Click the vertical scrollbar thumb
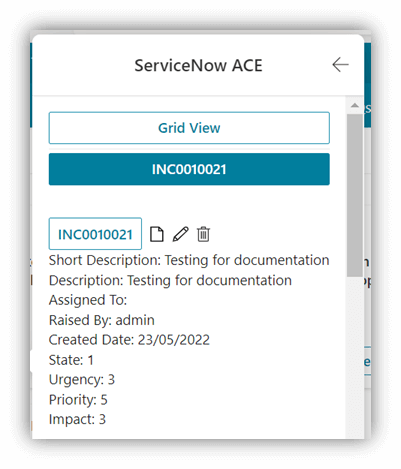 point(355,195)
